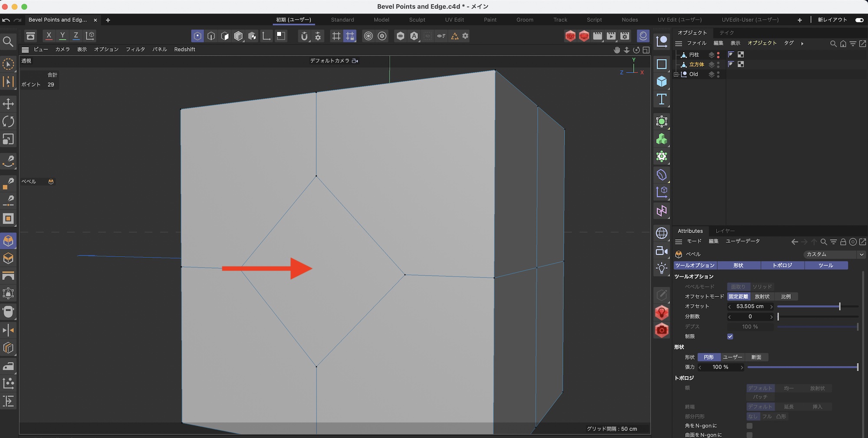The width and height of the screenshot is (868, 438).
Task: Add a Cube primitive object
Action: pos(661,82)
